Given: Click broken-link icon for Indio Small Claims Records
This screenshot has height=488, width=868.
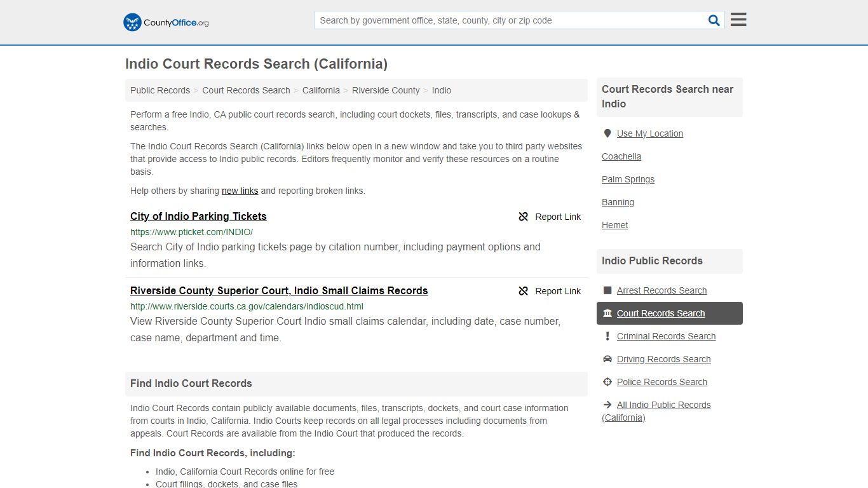Looking at the screenshot, I should pos(524,291).
